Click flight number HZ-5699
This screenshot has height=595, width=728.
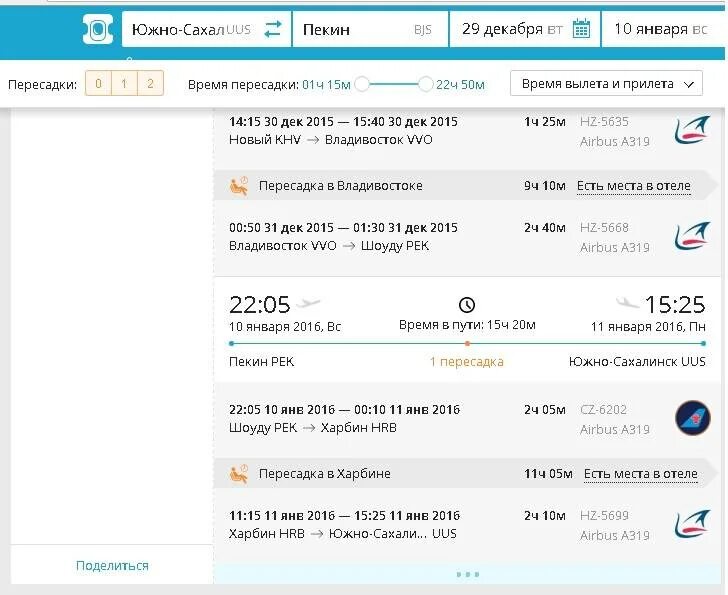[x=604, y=515]
